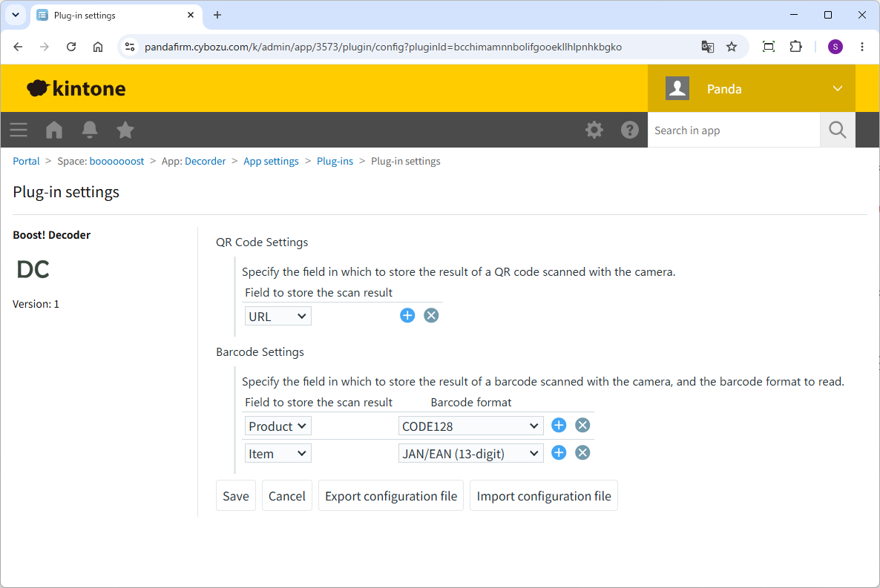Click browser back arrow
The width and height of the screenshot is (880, 588).
point(18,47)
